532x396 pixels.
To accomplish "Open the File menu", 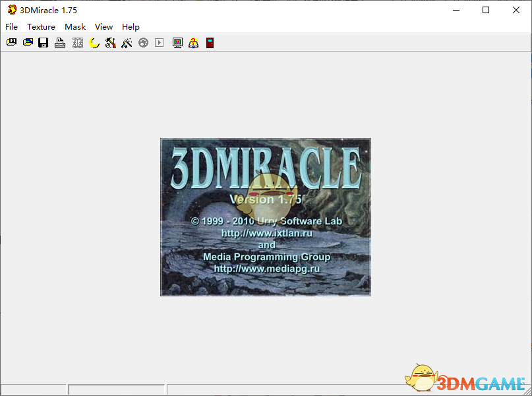I will tap(11, 27).
